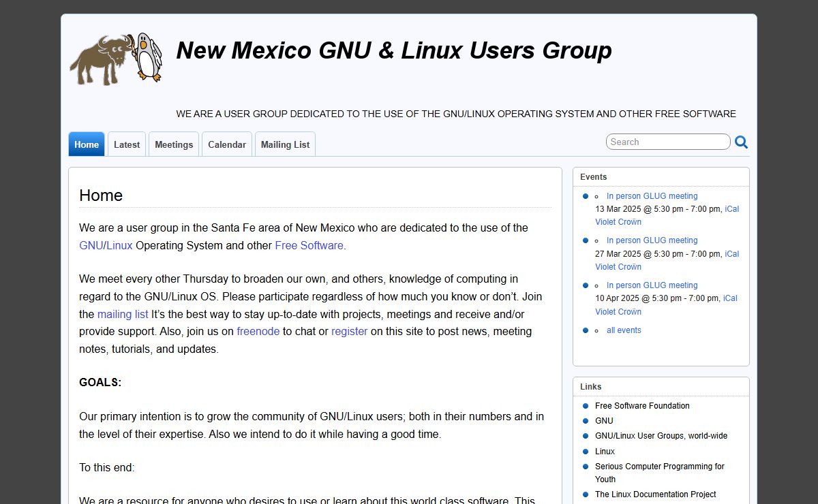Focus the Search input field
Image resolution: width=818 pixels, height=504 pixels.
(668, 142)
